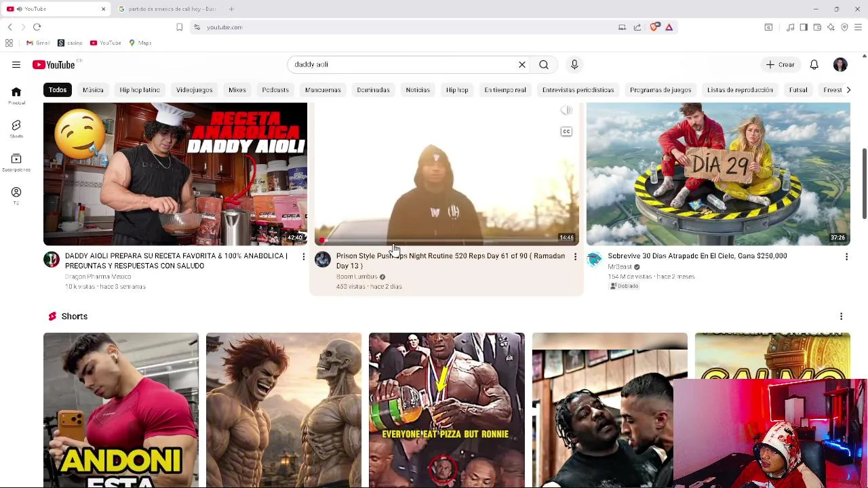Open the ANDONI short thumbnail
This screenshot has height=488, width=868.
pyautogui.click(x=121, y=410)
